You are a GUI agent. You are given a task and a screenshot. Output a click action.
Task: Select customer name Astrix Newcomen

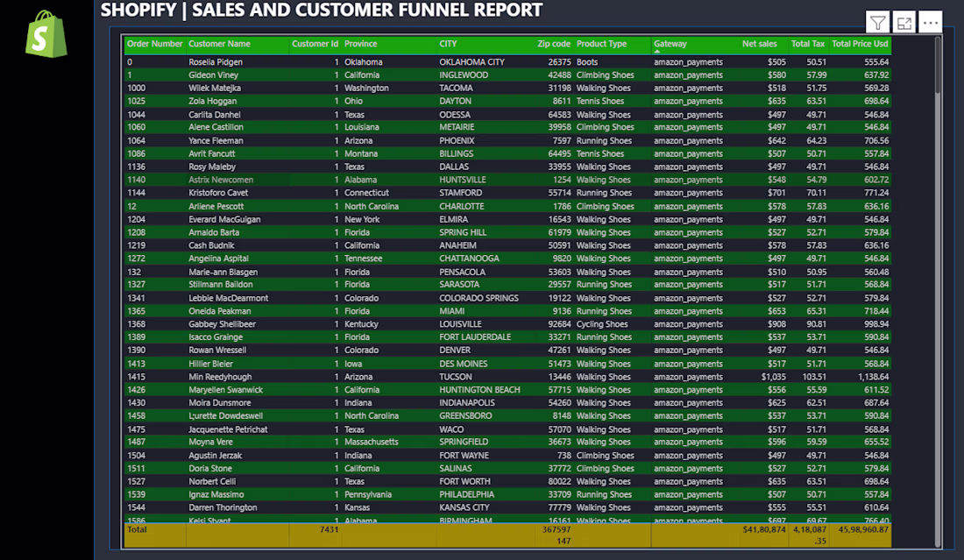[x=221, y=180]
